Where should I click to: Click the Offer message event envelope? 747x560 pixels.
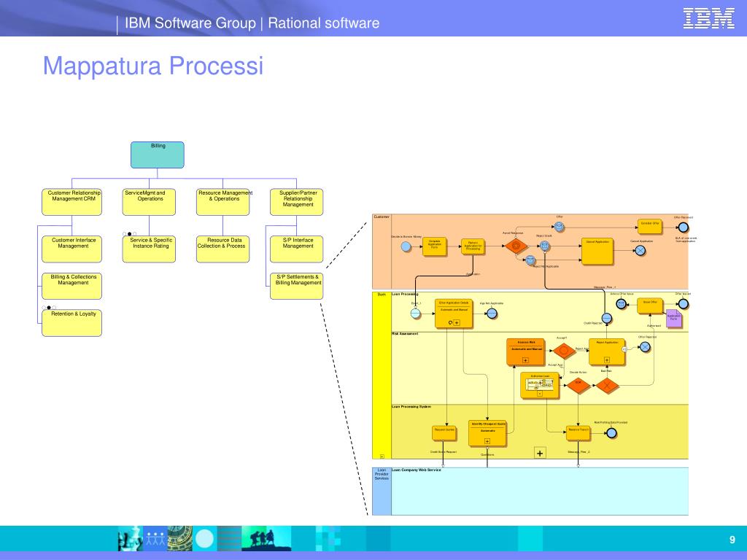click(560, 227)
